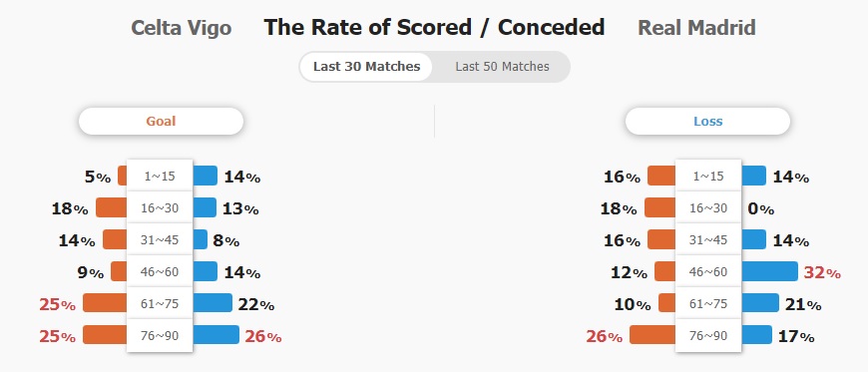Click the Goal panel 1~15 interval label
868x372 pixels.
[x=160, y=177]
